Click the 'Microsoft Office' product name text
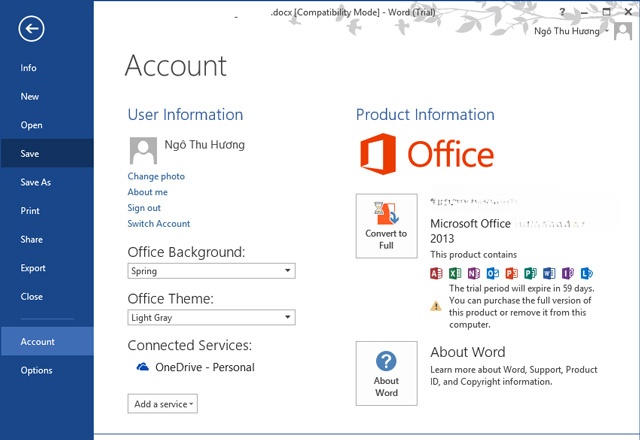Image resolution: width=640 pixels, height=440 pixels. 470,224
